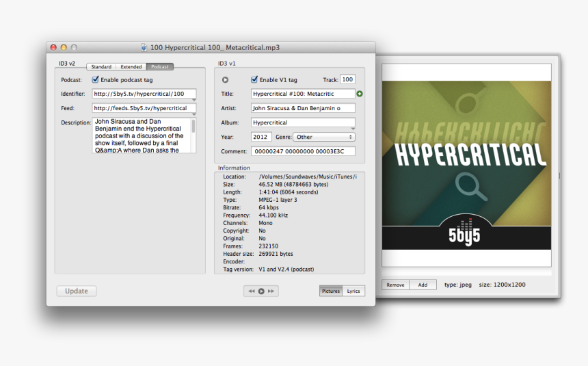This screenshot has height=366, width=588.
Task: Toggle the Enable V1 tag checkbox
Action: [x=254, y=79]
